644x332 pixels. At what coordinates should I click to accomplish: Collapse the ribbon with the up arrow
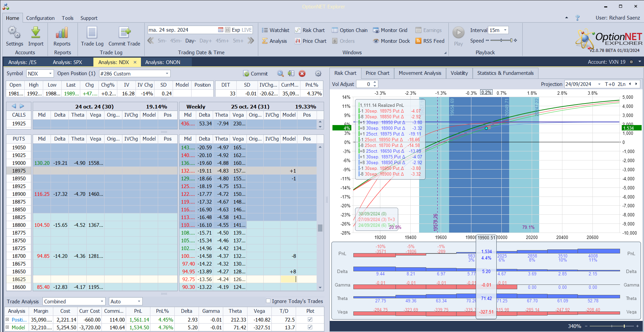pos(566,18)
